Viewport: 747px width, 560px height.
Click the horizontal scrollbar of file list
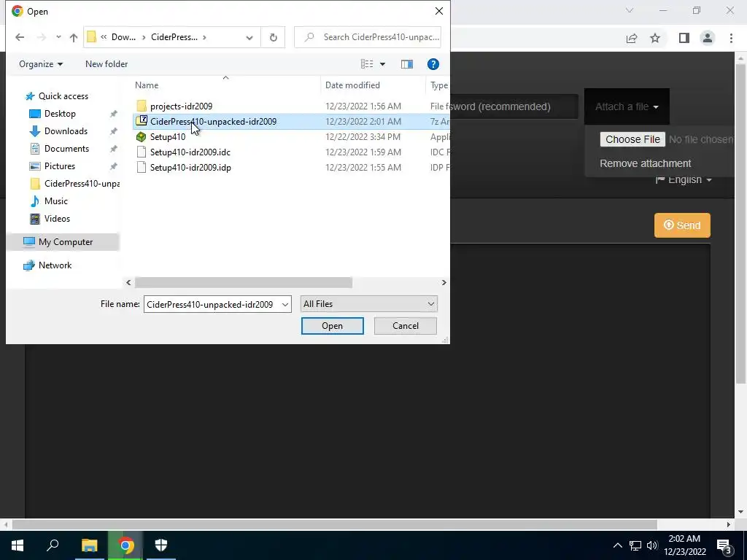[244, 282]
